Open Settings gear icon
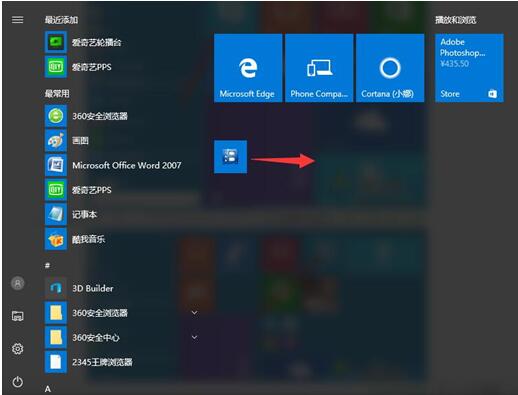The width and height of the screenshot is (518, 395). [x=18, y=349]
